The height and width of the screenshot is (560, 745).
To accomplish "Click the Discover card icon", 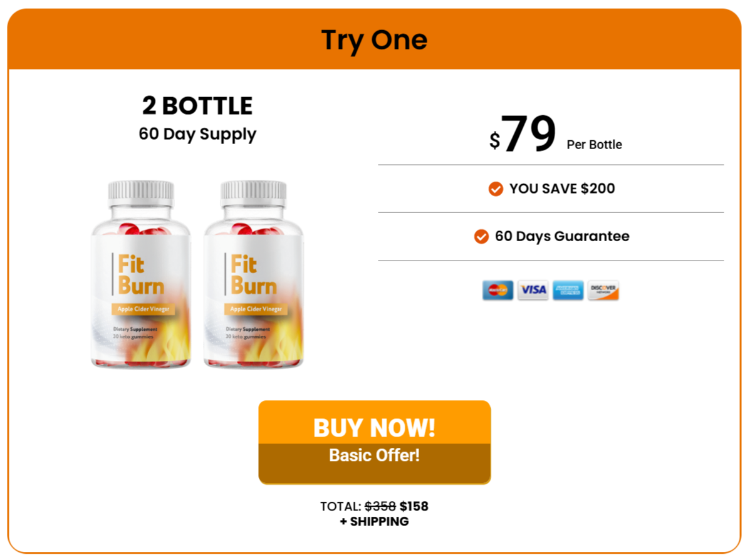I will point(603,290).
